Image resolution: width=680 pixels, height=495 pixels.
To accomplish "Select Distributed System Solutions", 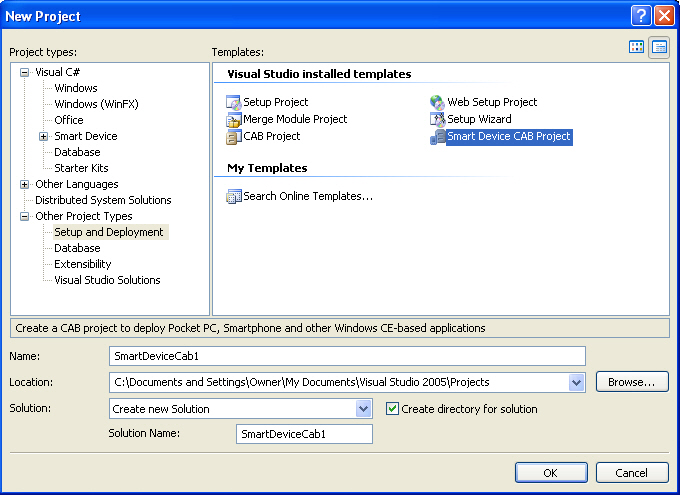I will 103,200.
